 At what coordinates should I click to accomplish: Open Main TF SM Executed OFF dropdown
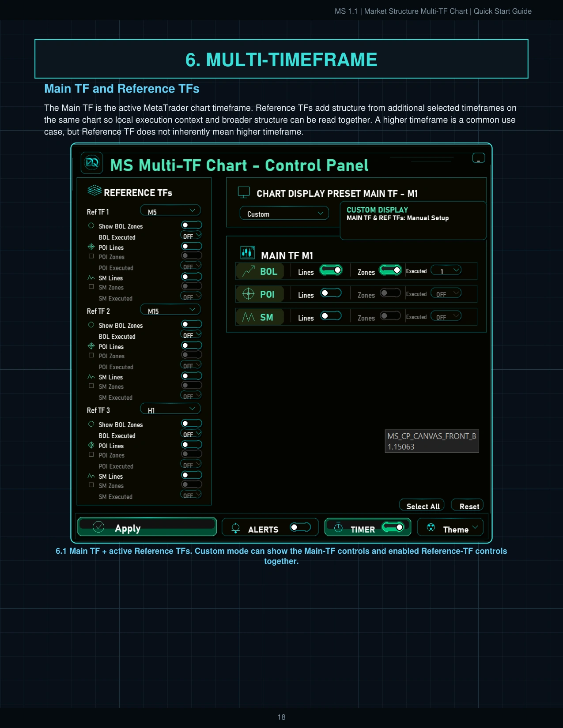pos(446,316)
